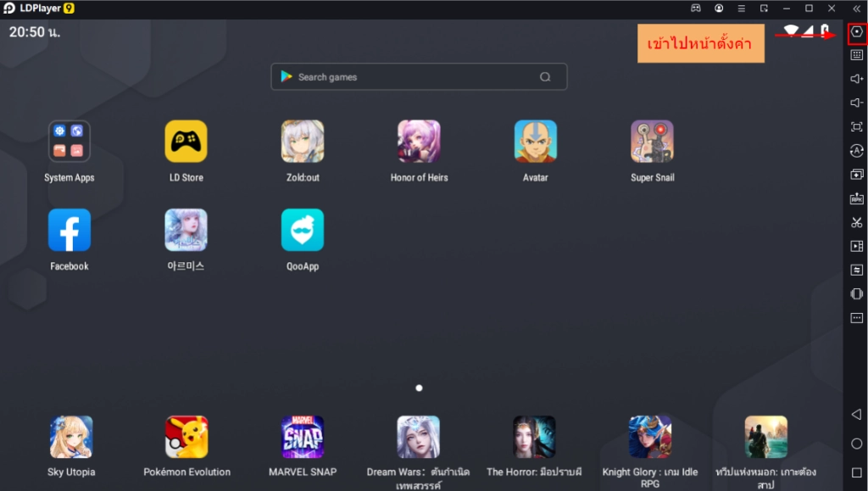Tap the Android back button

pos(856,414)
